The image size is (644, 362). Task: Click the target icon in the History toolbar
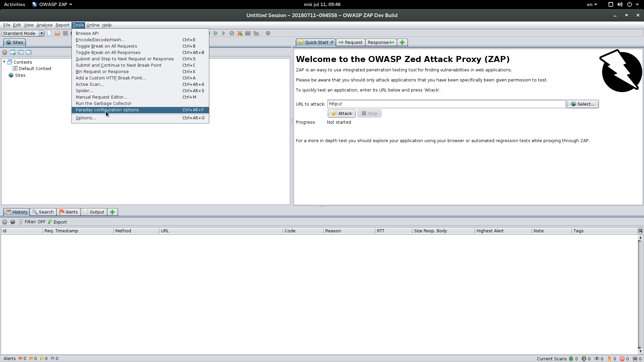[5, 222]
